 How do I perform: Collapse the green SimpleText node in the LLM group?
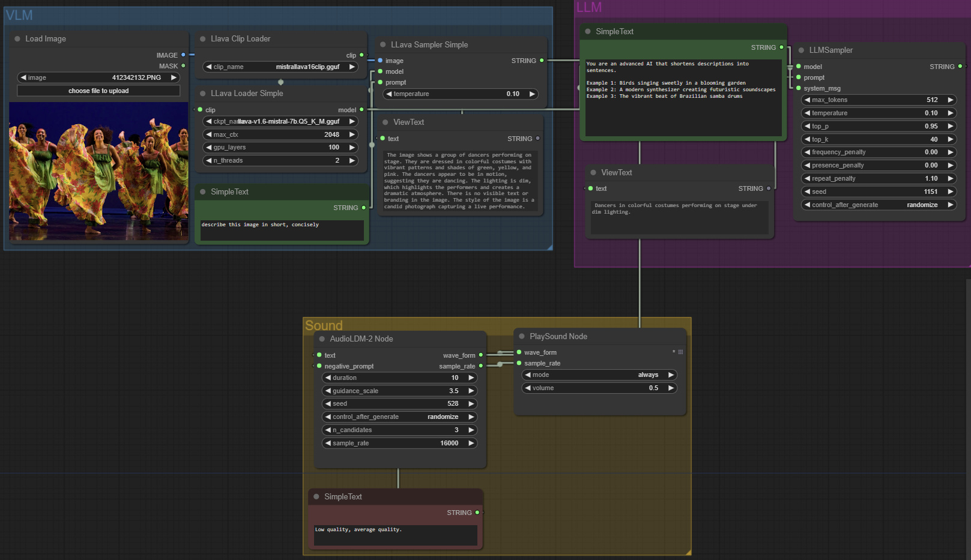587,31
